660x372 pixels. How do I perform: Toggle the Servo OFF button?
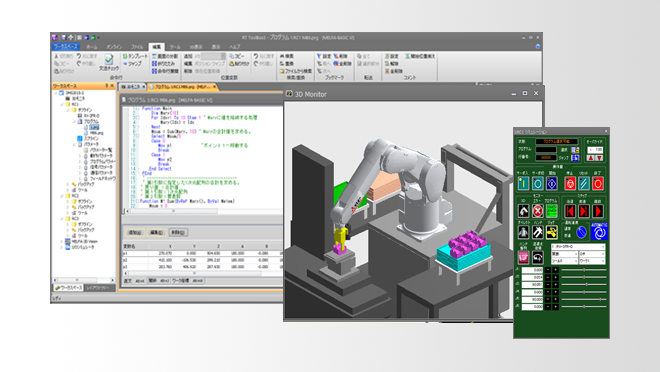[538, 183]
